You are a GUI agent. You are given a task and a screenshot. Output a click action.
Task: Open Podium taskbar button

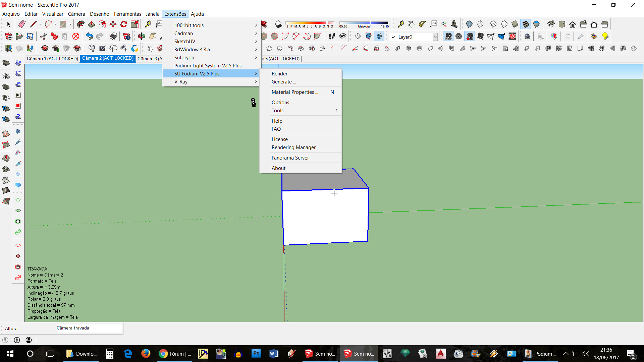click(541, 354)
